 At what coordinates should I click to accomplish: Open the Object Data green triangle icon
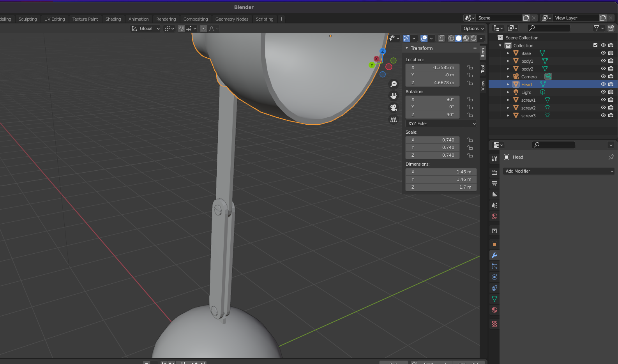[494, 299]
